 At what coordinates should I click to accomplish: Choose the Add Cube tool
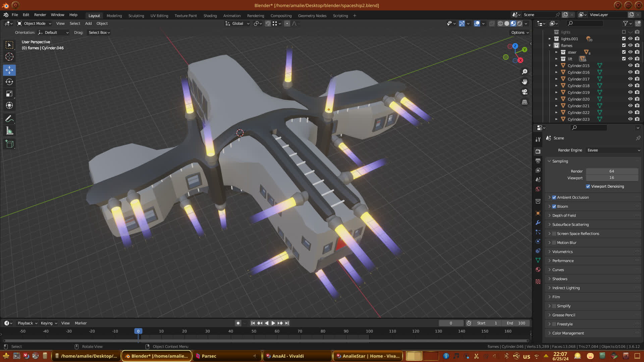(9, 144)
